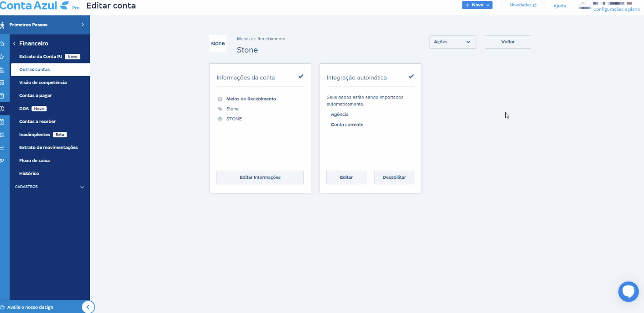
Task: Open the chat support bubble
Action: pyautogui.click(x=628, y=292)
